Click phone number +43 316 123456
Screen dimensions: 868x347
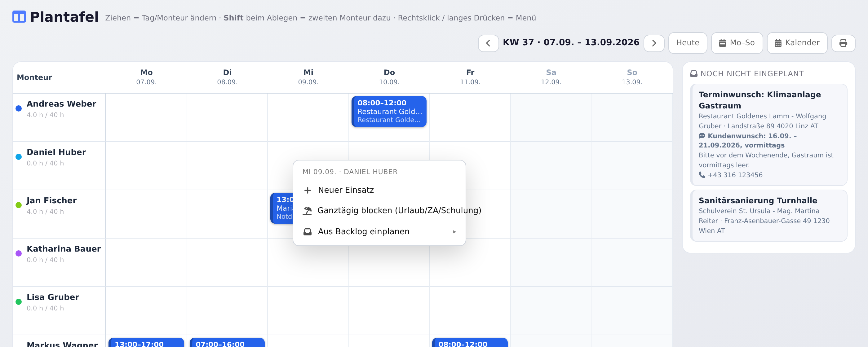click(735, 175)
